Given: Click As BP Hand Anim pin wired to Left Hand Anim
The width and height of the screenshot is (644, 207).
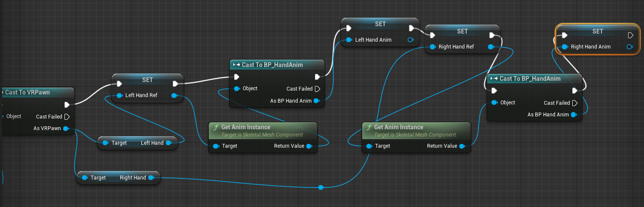Looking at the screenshot, I should 317,101.
